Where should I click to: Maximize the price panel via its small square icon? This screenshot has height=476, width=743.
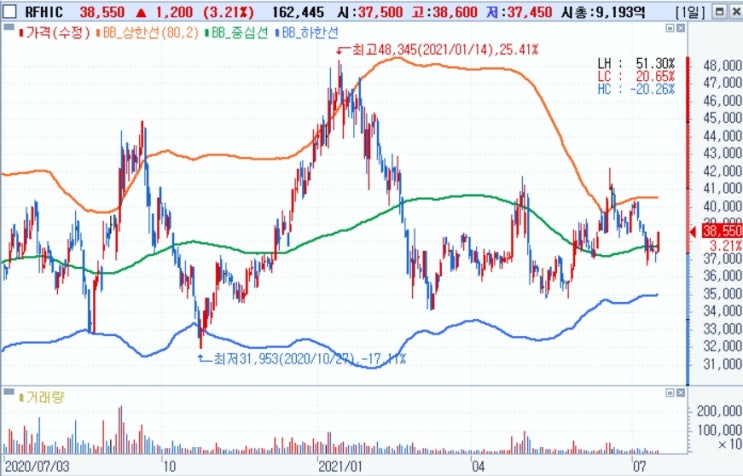tap(670, 28)
